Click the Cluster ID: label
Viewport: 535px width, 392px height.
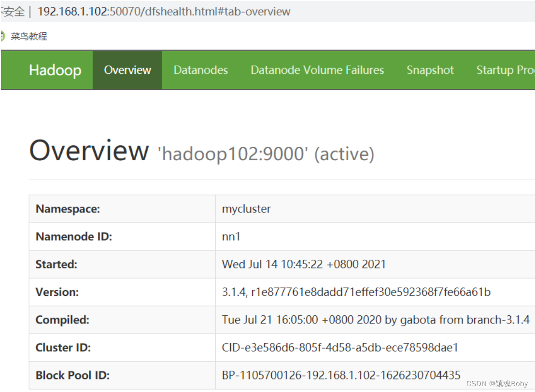click(63, 347)
